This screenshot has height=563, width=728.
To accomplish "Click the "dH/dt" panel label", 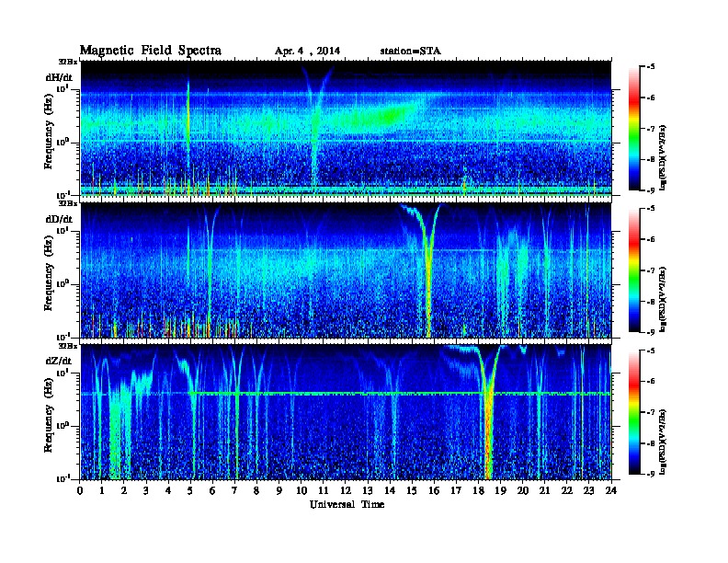I will 59,77.
